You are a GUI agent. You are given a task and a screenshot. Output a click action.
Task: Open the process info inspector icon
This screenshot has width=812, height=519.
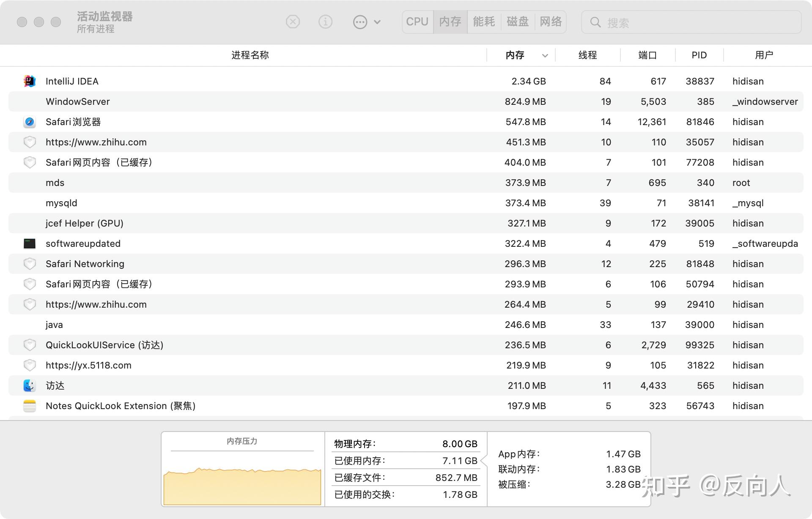click(325, 22)
